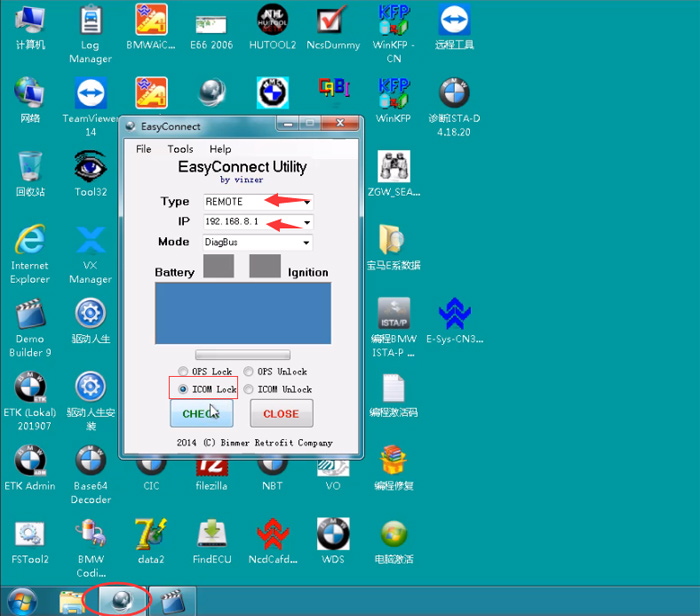Open the filezilla desktop shortcut
700x616 pixels.
click(212, 474)
